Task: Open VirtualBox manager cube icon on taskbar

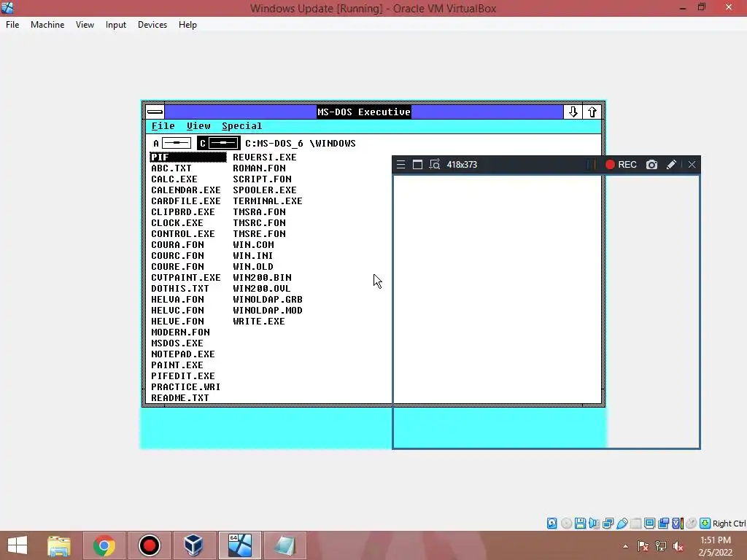Action: click(193, 545)
